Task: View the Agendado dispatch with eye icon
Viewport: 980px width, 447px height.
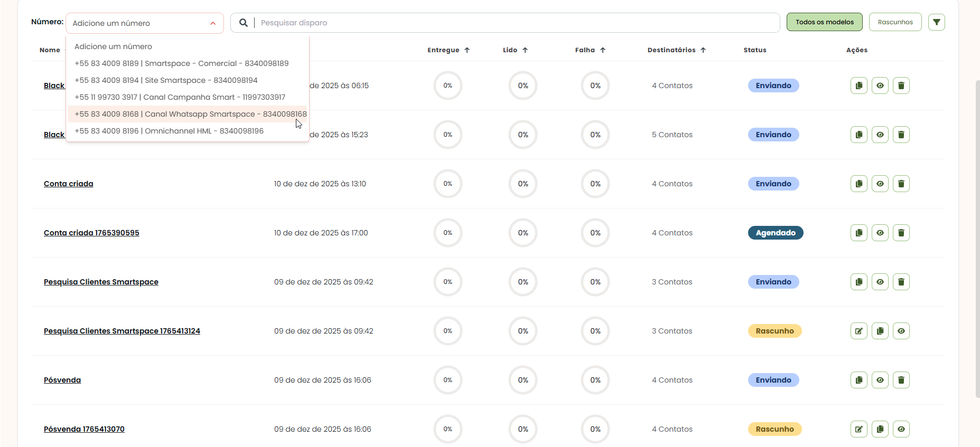Action: (880, 233)
